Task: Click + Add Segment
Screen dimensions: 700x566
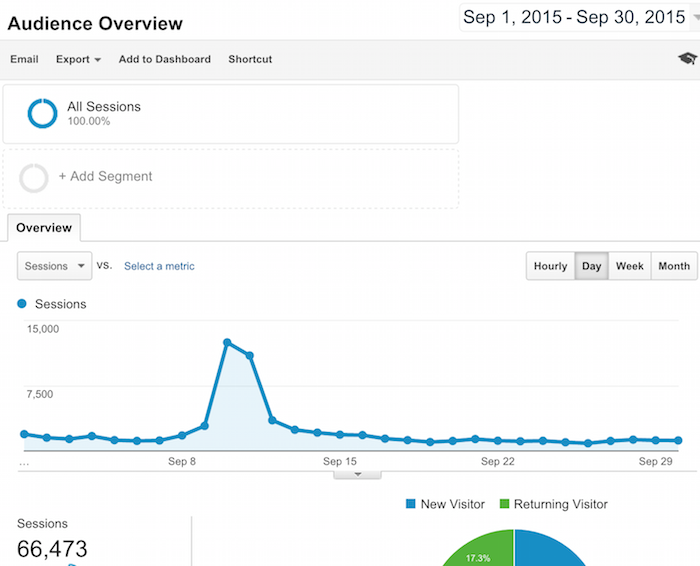Action: tap(105, 176)
